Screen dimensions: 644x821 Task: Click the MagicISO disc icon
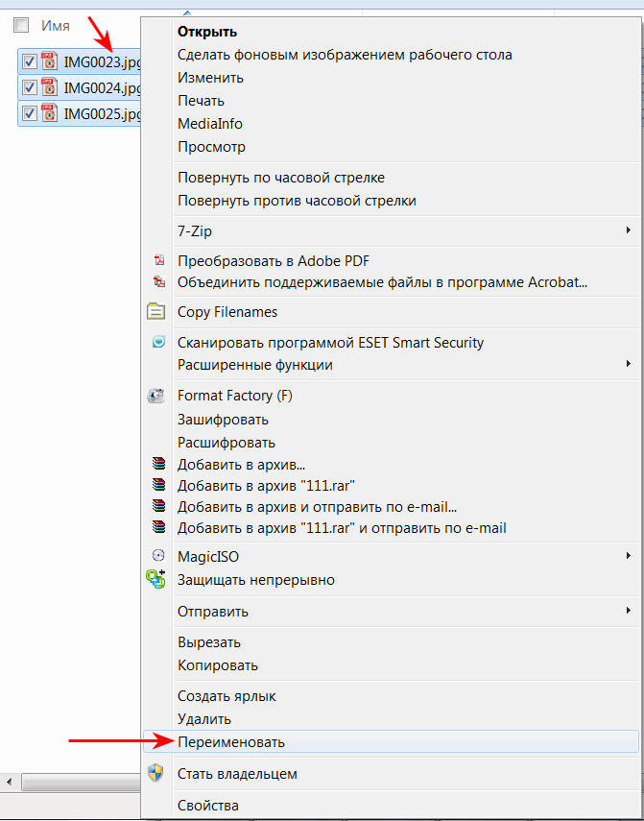click(x=158, y=556)
